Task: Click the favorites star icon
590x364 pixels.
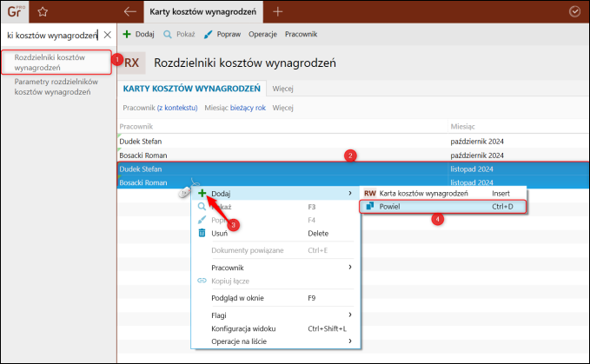Action: point(43,11)
